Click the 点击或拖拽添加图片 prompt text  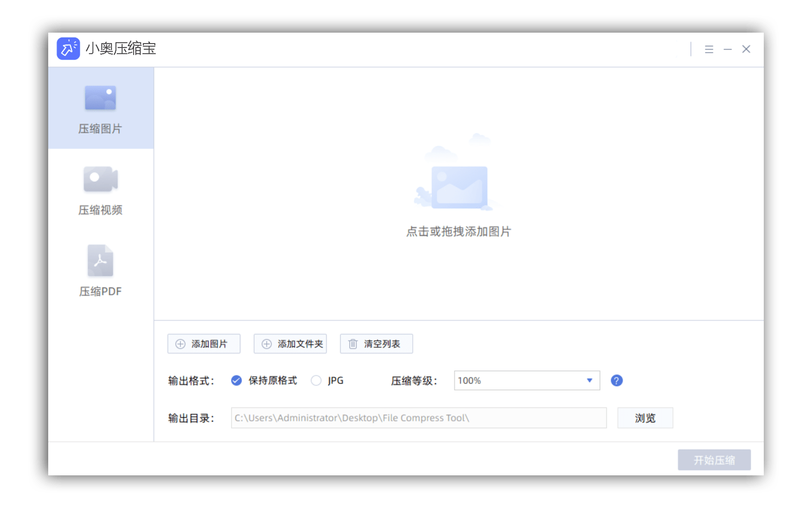[x=458, y=231]
